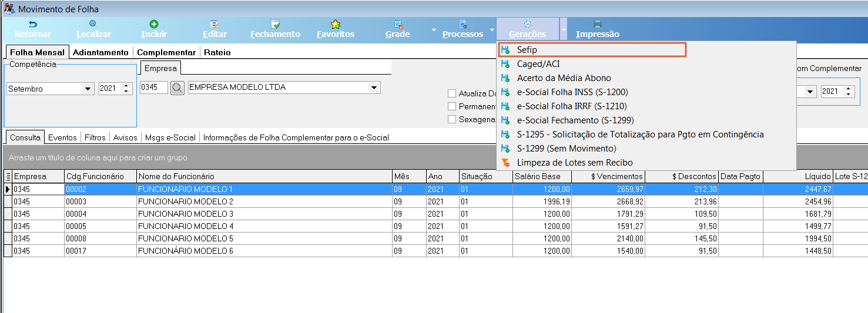Switch to the Complementar tab
Image resolution: width=868 pixels, height=313 pixels.
(166, 52)
